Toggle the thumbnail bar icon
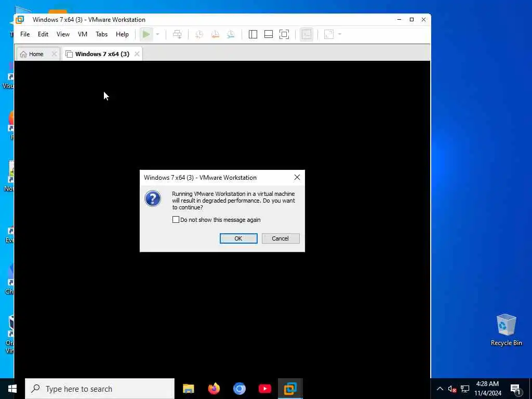This screenshot has width=532, height=399. [269, 34]
